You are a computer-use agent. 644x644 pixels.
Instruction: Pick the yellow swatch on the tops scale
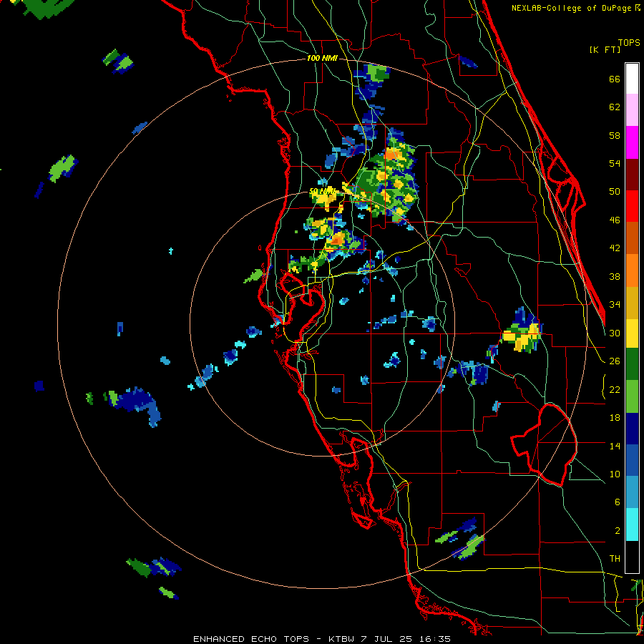[x=632, y=333]
